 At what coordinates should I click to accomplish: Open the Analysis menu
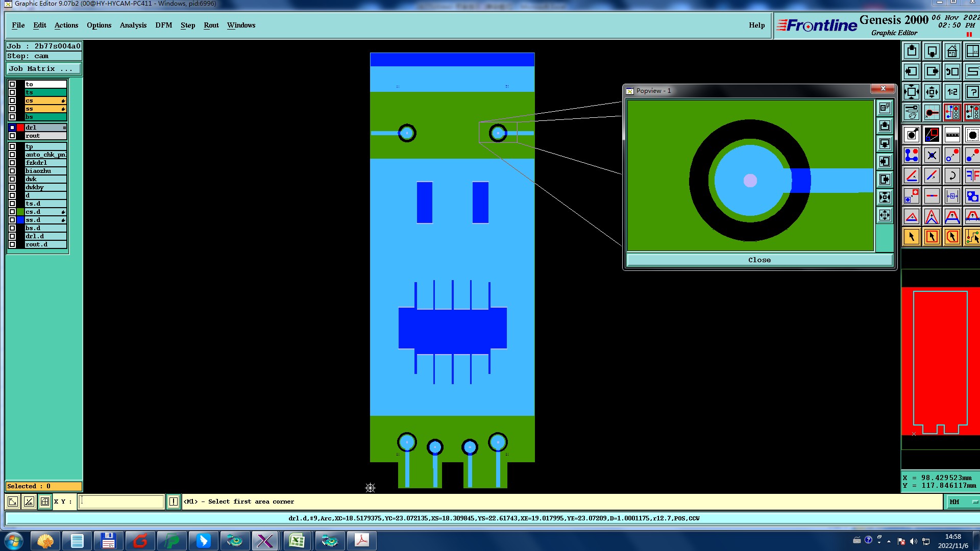click(x=133, y=26)
